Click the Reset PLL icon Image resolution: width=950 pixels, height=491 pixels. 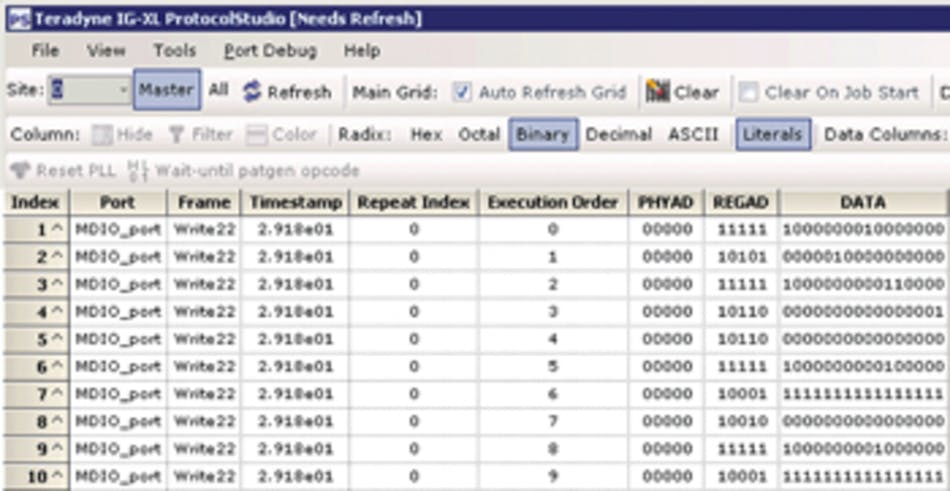tap(20, 171)
